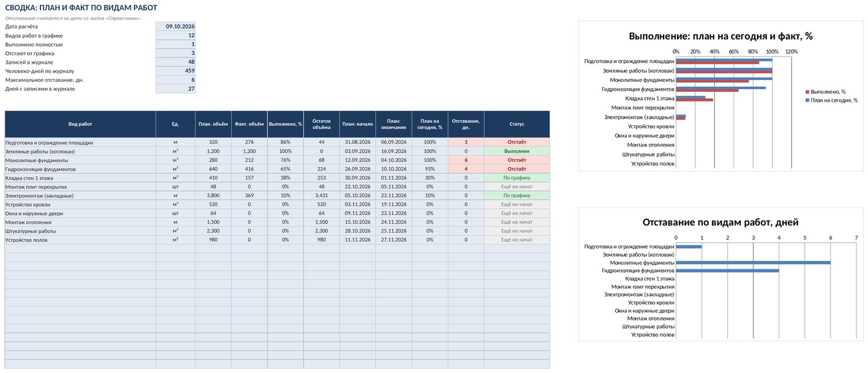The width and height of the screenshot is (868, 373).
Task: Select the "План: начало" column header
Action: pyautogui.click(x=357, y=124)
